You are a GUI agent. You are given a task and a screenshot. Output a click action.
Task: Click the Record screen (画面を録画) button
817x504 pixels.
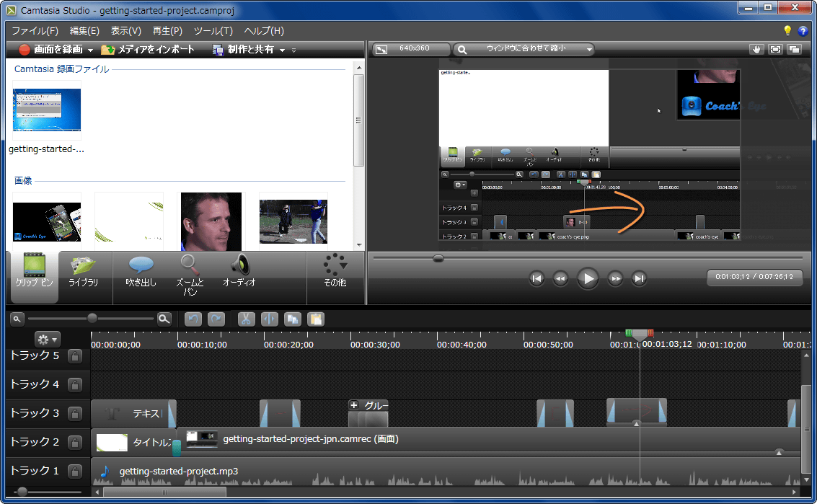tap(50, 50)
